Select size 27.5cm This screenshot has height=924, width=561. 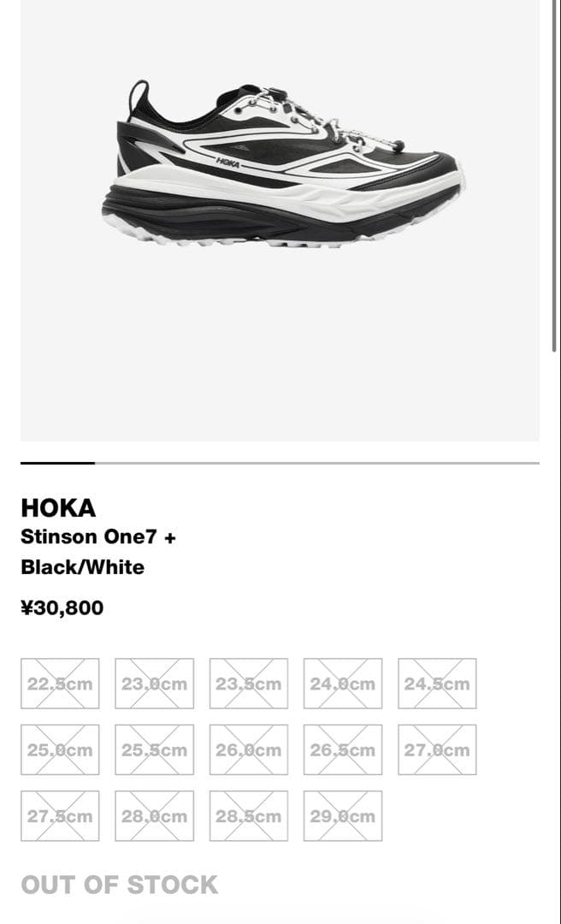pyautogui.click(x=59, y=816)
